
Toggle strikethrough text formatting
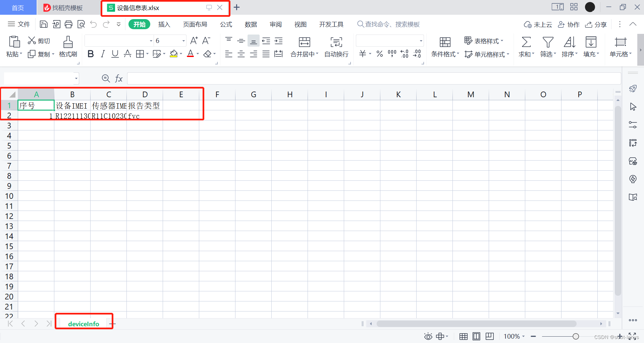(127, 54)
